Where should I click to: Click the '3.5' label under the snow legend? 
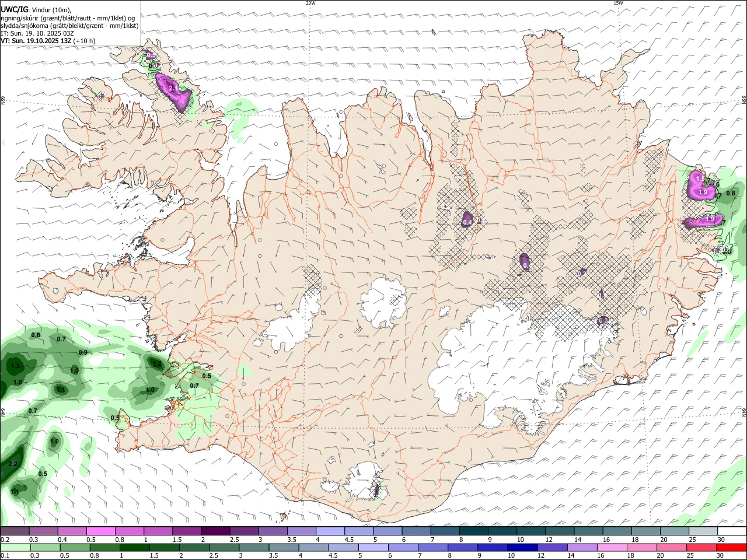pos(292,540)
